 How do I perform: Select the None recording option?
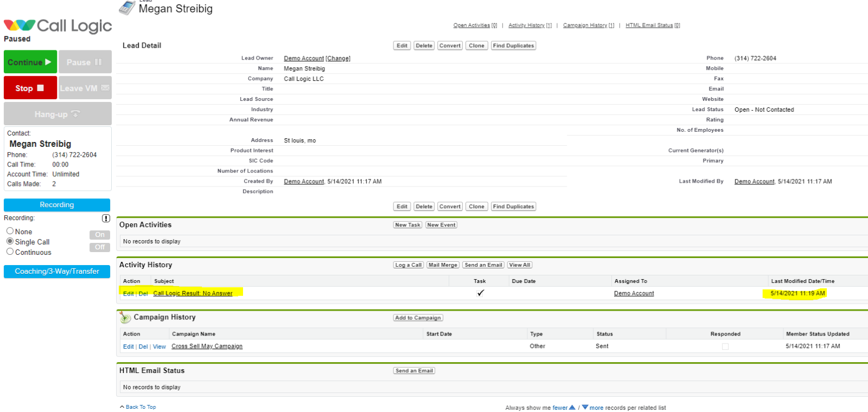click(x=10, y=231)
